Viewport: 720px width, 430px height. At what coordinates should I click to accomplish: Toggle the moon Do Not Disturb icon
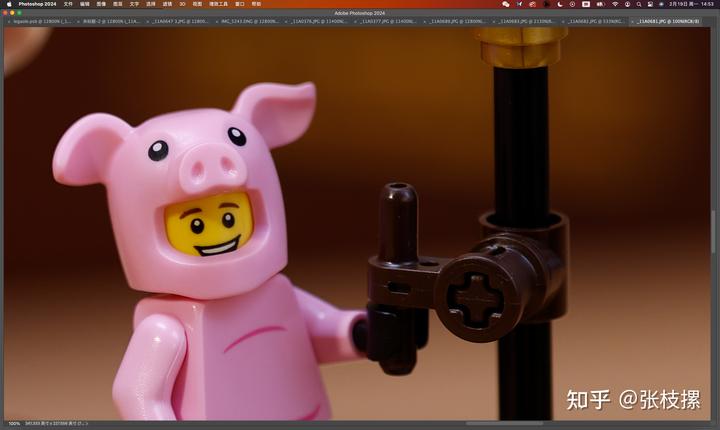coord(560,4)
